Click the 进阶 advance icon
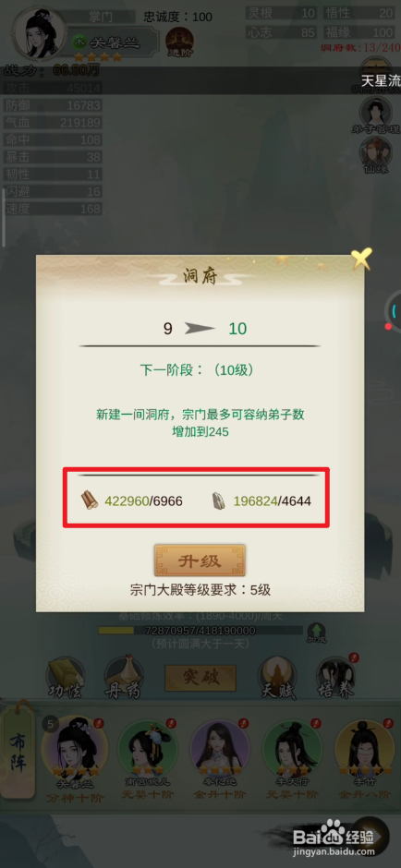The height and width of the screenshot is (868, 401). click(x=179, y=42)
